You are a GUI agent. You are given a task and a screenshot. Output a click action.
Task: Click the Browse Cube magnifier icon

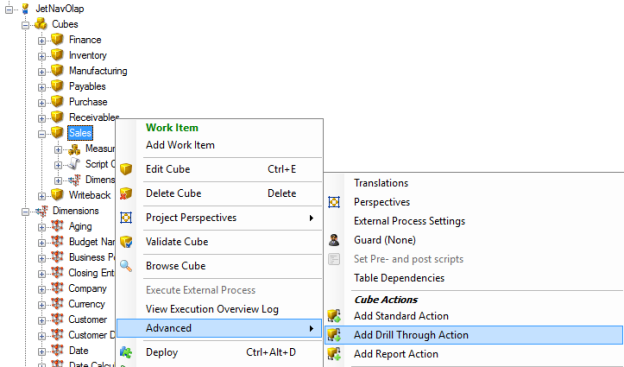click(x=126, y=266)
